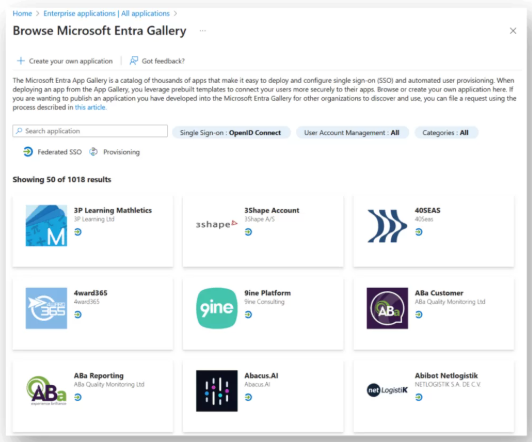Open the 'this article' link

coord(90,107)
